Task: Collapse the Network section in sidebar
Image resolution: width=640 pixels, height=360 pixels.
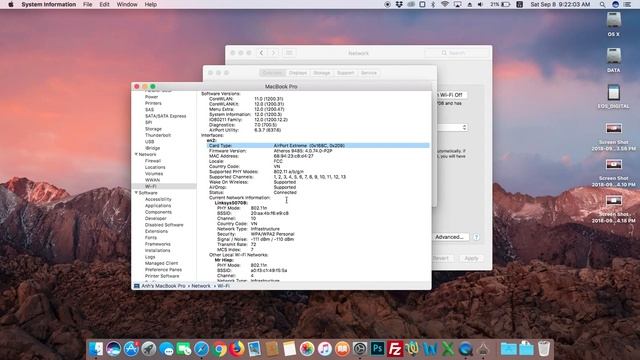Action: pos(136,154)
